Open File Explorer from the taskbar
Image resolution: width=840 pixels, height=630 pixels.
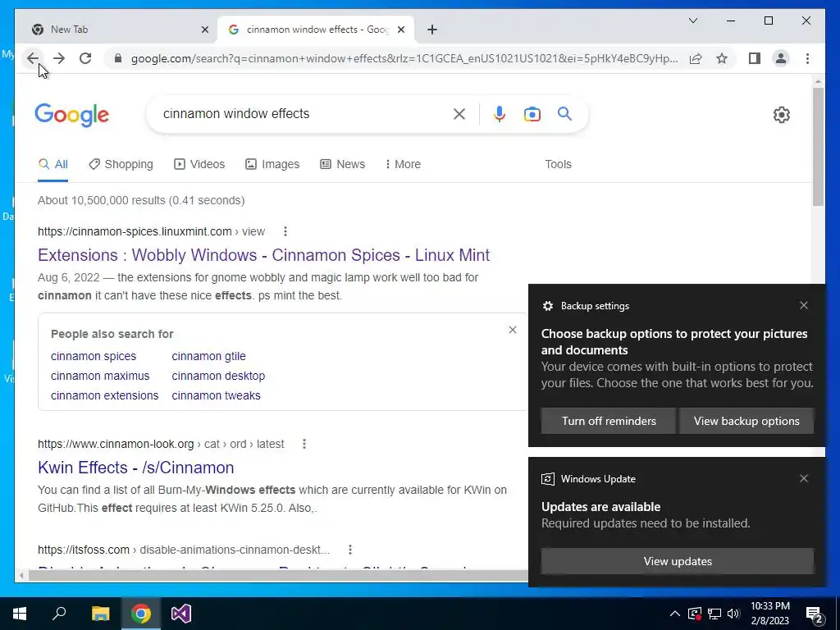[x=100, y=614]
